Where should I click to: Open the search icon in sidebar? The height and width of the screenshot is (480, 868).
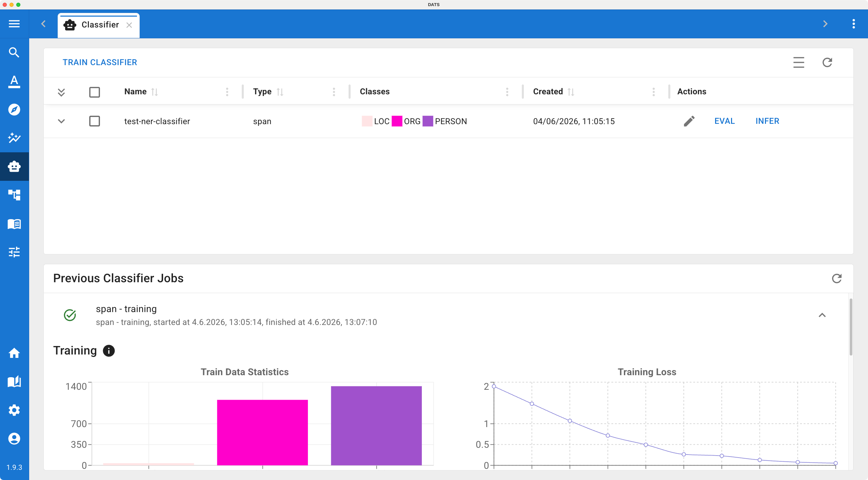(x=14, y=53)
